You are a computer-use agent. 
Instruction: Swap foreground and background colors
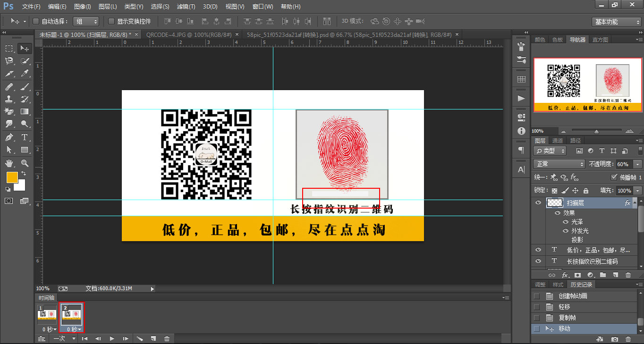click(x=24, y=174)
